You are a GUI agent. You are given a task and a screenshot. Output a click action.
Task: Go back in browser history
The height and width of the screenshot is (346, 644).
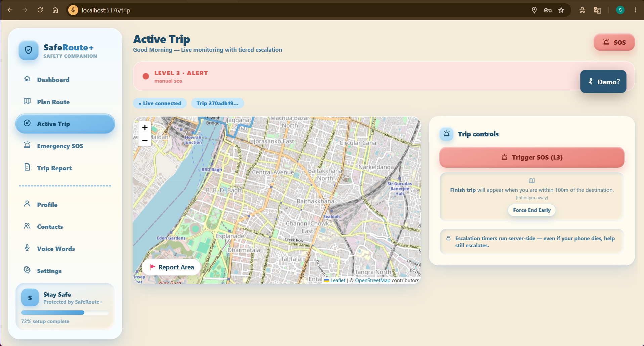coord(10,10)
